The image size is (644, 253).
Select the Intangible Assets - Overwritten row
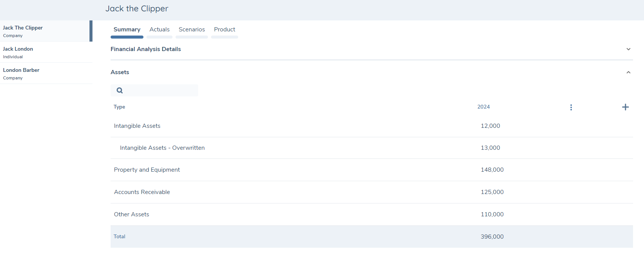(x=162, y=148)
